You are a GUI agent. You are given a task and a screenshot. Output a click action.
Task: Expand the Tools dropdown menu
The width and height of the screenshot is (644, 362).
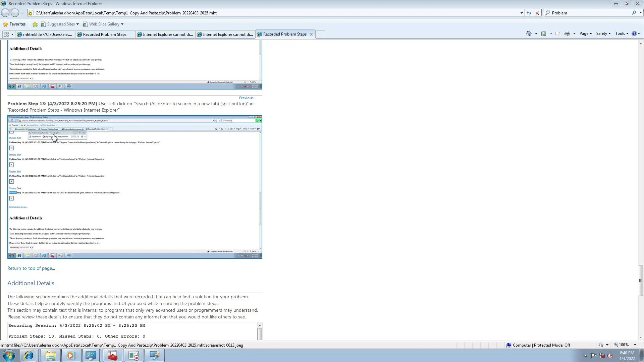coord(622,34)
